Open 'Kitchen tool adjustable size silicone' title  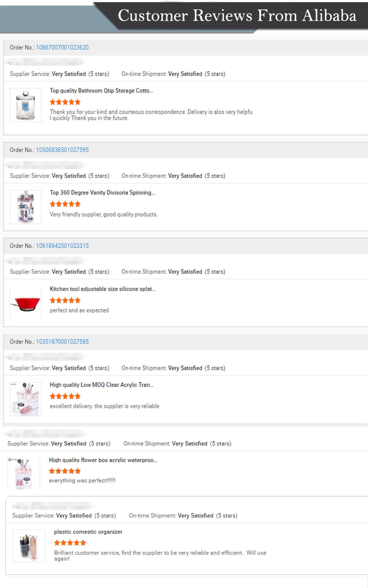(103, 289)
